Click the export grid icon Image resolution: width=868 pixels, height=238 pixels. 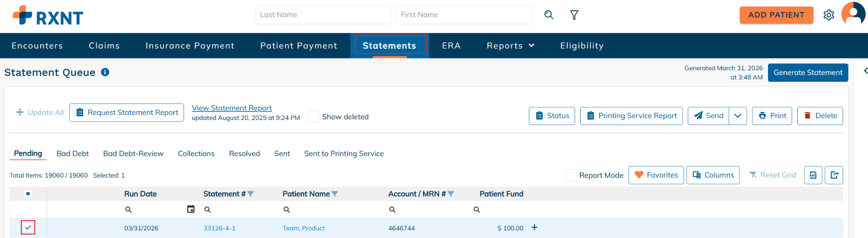click(834, 175)
